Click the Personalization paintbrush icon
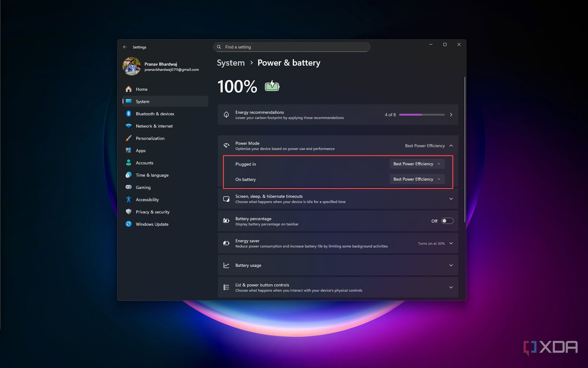This screenshot has height=368, width=588. (129, 138)
